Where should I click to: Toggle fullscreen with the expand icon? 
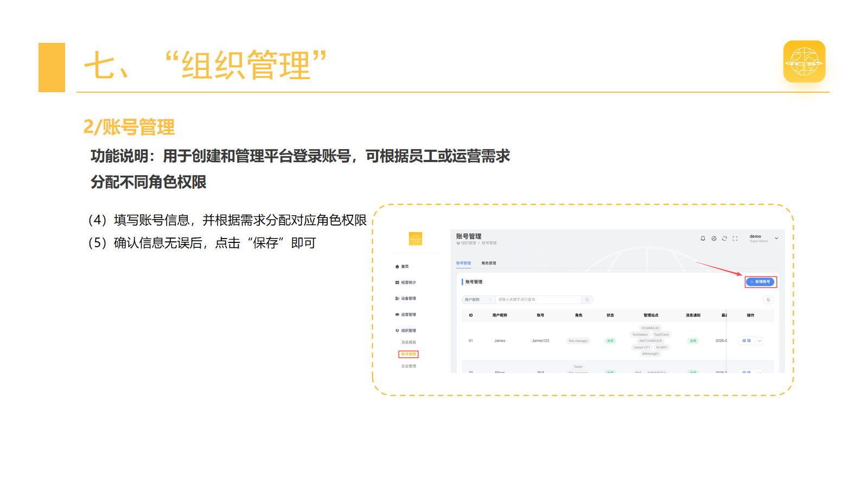pyautogui.click(x=735, y=239)
